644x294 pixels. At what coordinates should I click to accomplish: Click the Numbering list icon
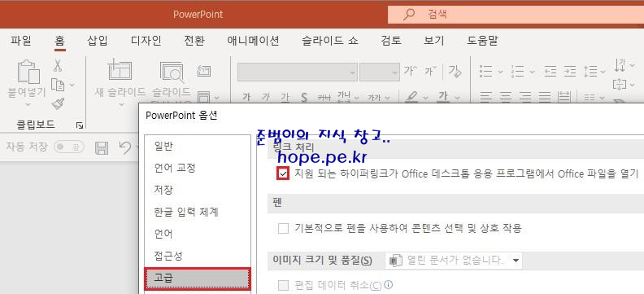click(x=518, y=72)
